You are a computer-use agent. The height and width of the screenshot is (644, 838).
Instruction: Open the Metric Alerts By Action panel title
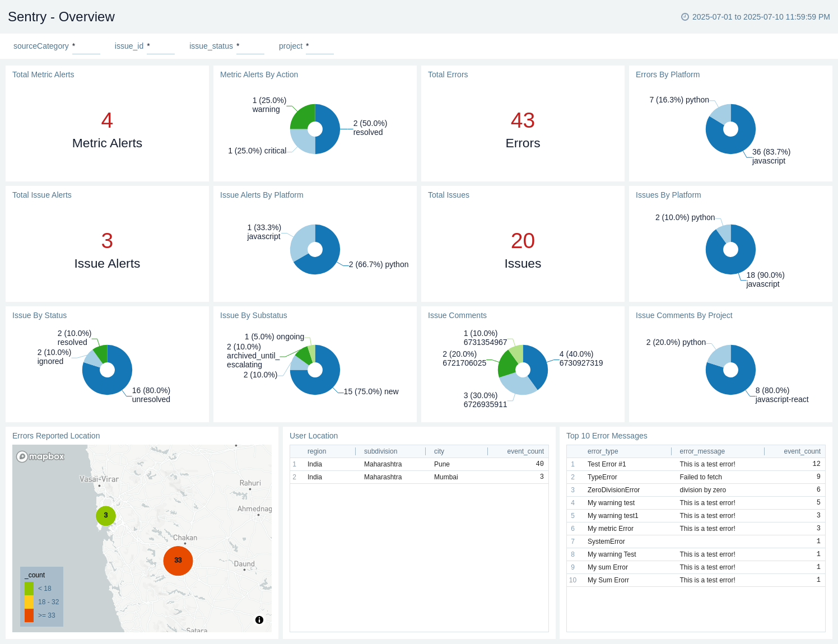(259, 74)
